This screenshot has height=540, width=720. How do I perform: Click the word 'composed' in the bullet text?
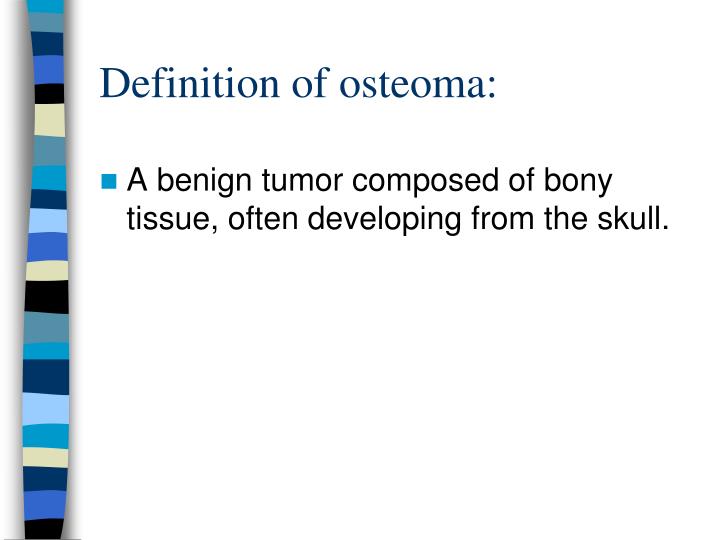(425, 181)
